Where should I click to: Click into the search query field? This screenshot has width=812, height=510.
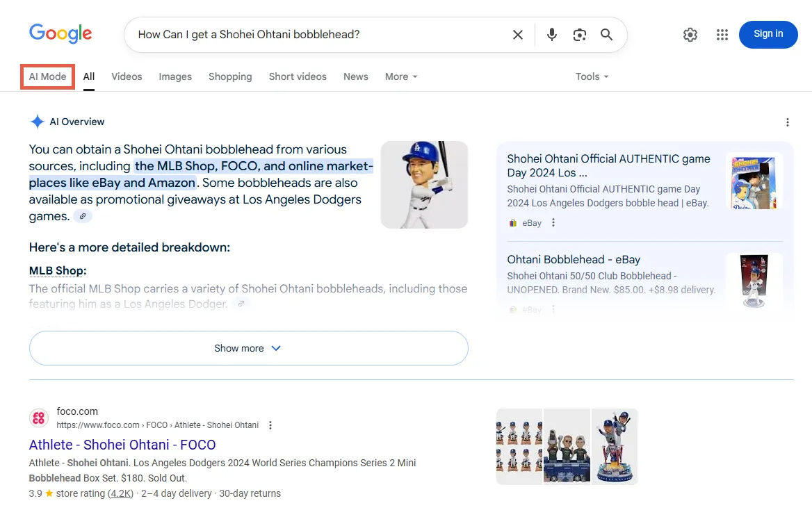[x=318, y=35]
